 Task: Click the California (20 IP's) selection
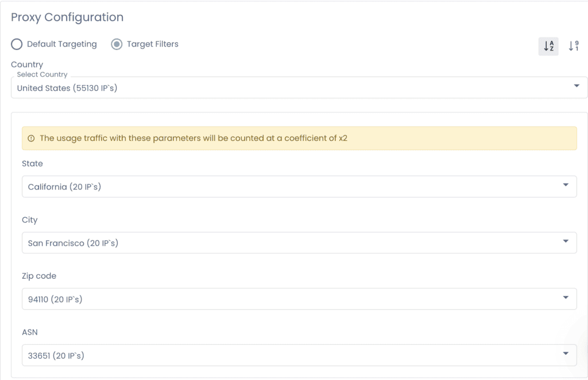click(x=64, y=187)
